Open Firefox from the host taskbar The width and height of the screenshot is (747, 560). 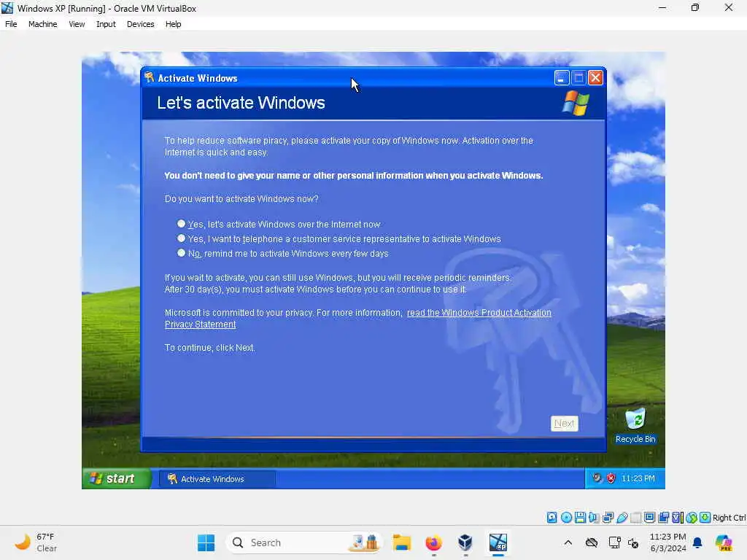pos(433,542)
